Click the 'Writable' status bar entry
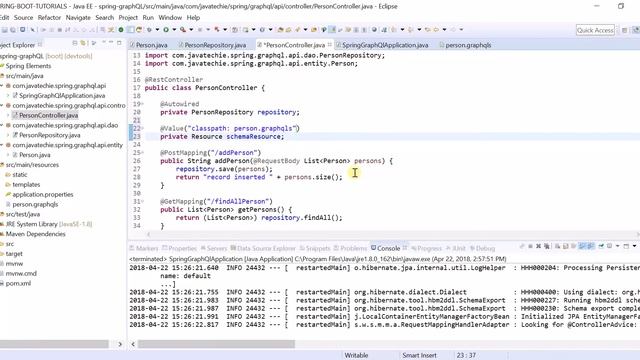 click(x=356, y=355)
